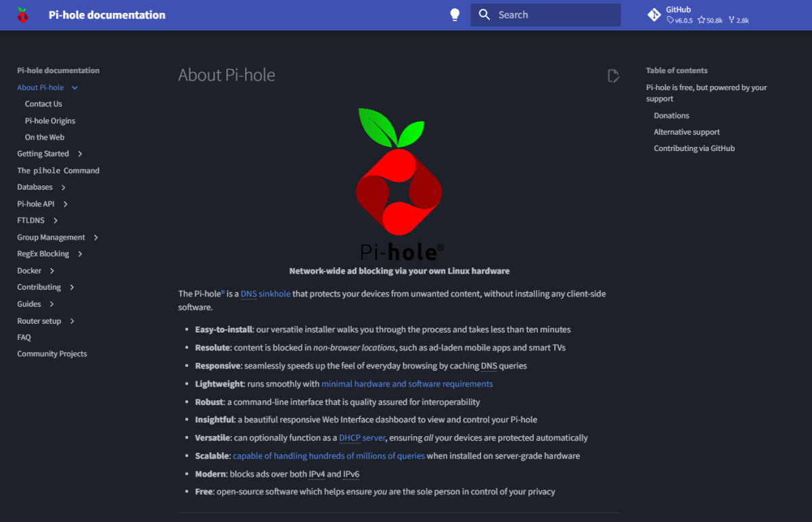812x522 pixels.
Task: Click the IPv6 abbreviation text
Action: coord(351,475)
